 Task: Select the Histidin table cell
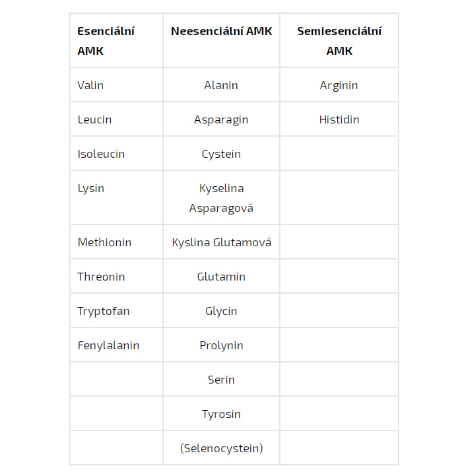(339, 119)
